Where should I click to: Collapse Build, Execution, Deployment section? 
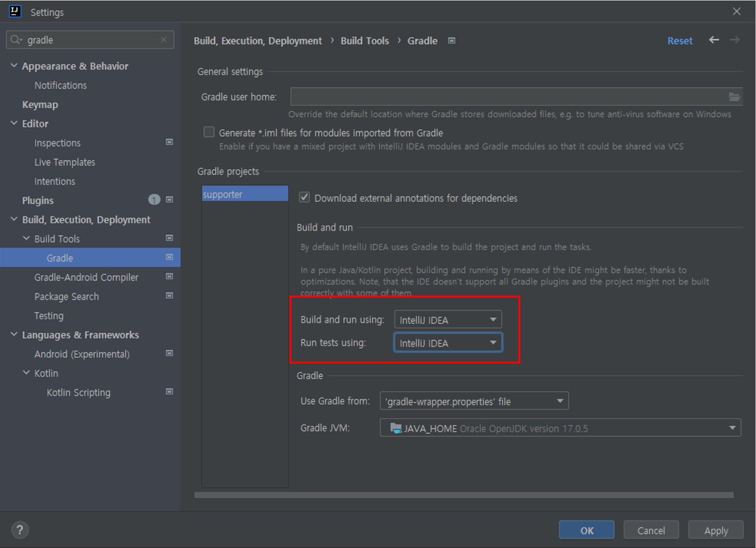14,219
